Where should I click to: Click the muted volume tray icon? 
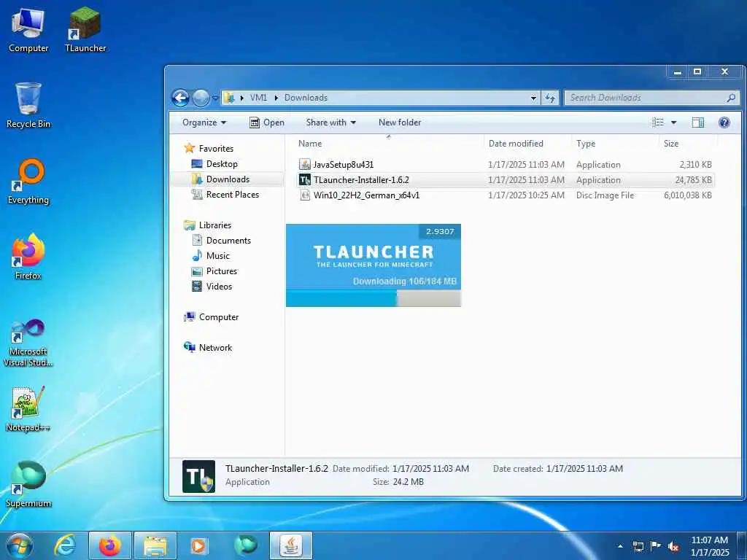(x=673, y=546)
